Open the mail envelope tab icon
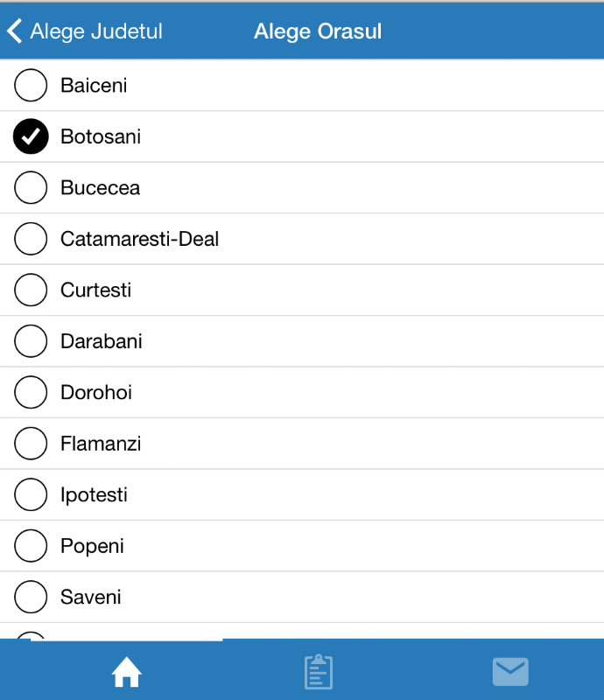 [510, 671]
